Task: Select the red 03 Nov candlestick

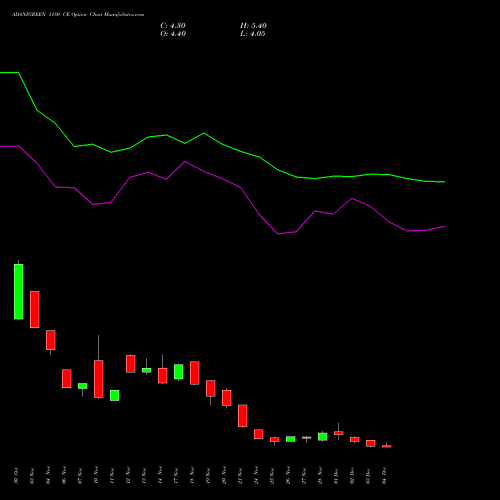Action: tap(35, 309)
